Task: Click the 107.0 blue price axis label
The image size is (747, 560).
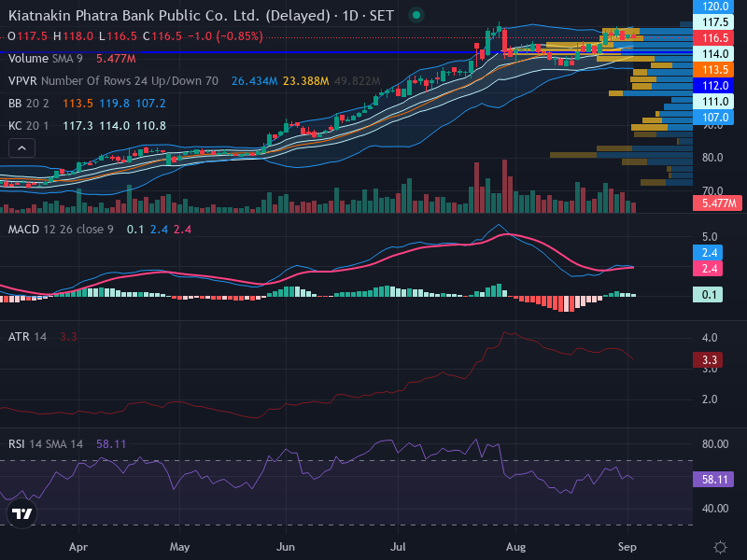Action: (713, 118)
